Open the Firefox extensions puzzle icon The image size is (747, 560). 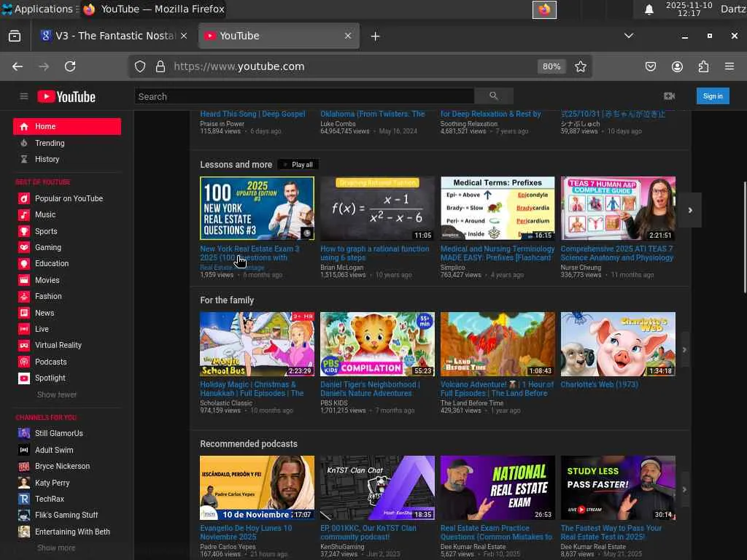tap(703, 66)
